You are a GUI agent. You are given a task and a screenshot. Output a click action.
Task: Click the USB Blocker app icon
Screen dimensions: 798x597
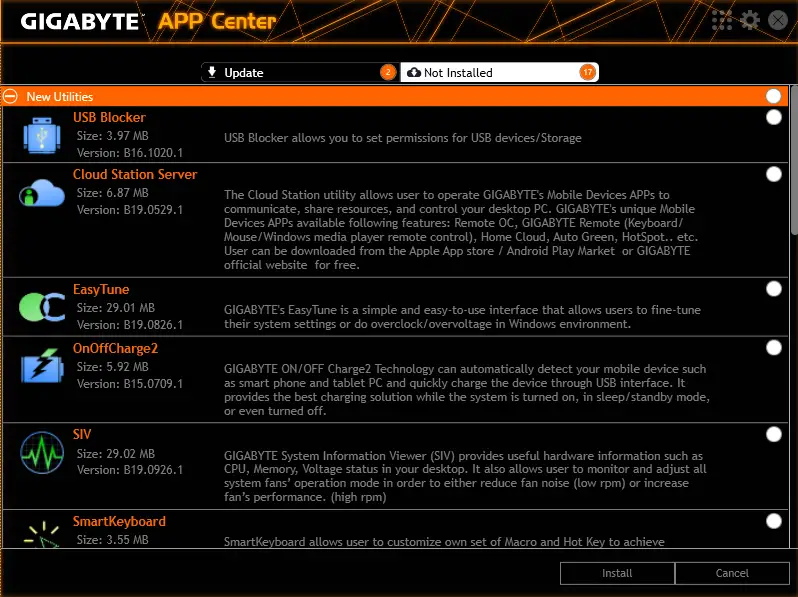[42, 135]
